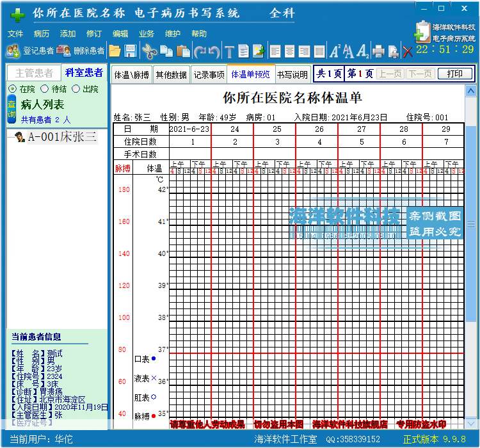The width and height of the screenshot is (480, 448).
Task: Click the green cross application logo
Action: pos(17,15)
